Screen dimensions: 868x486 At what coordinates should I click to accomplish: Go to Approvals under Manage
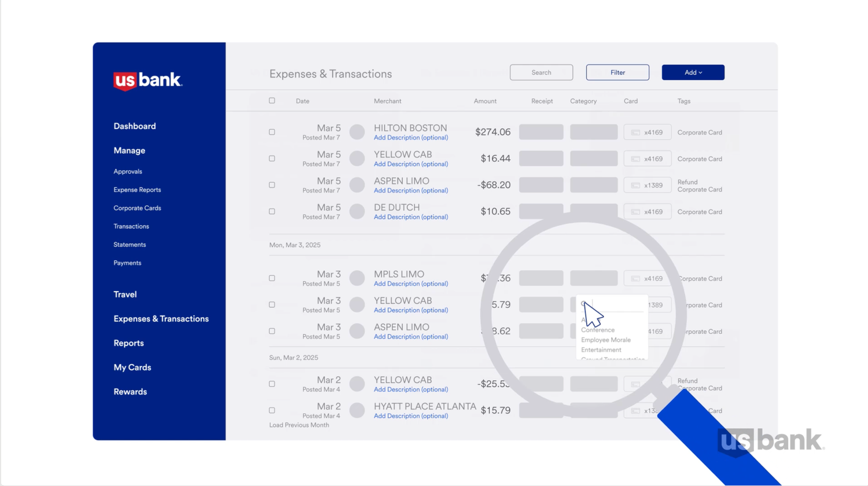(x=128, y=172)
